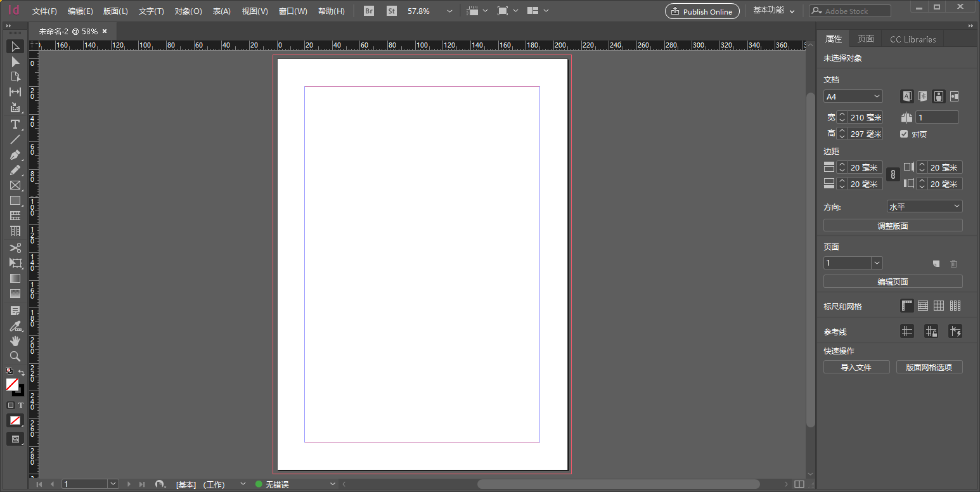
Task: Pick the Rectangle Frame tool
Action: [x=15, y=185]
